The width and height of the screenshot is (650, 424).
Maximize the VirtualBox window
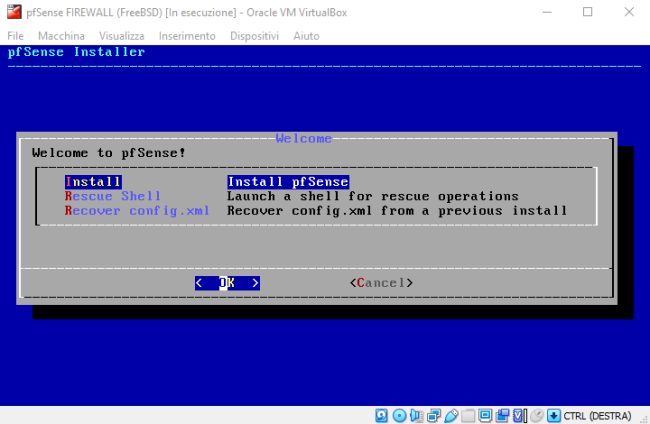[587, 12]
